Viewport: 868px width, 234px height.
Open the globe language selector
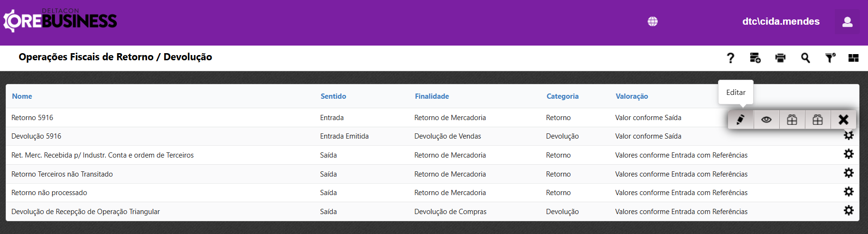click(x=653, y=21)
